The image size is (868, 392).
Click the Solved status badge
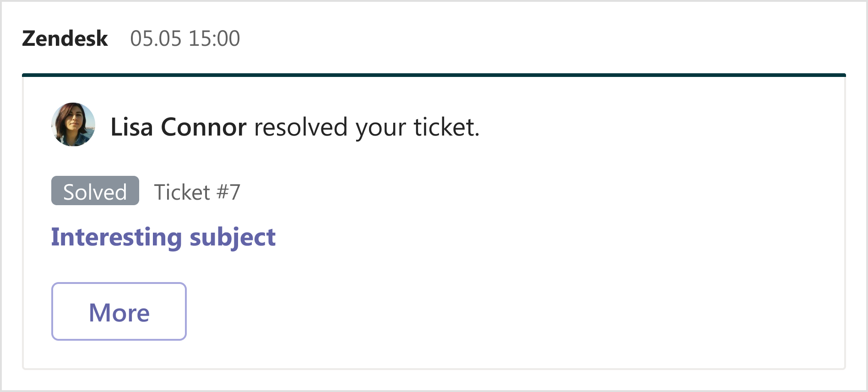95,191
